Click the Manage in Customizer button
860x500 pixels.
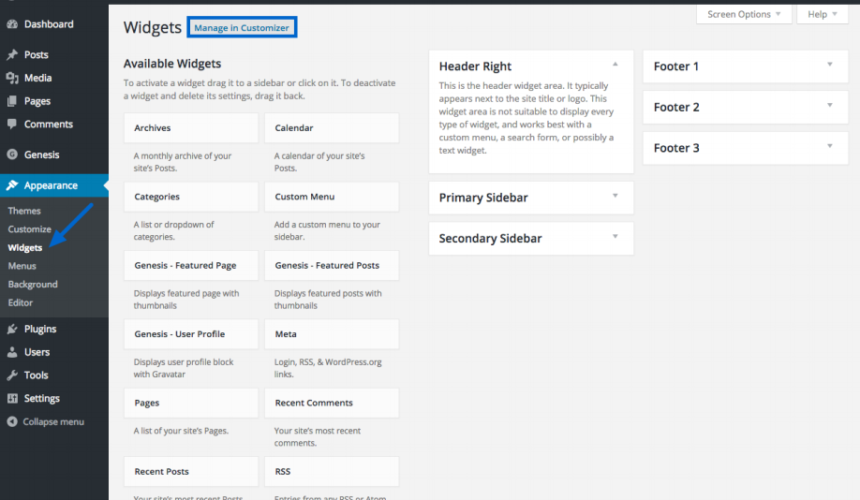tap(242, 27)
